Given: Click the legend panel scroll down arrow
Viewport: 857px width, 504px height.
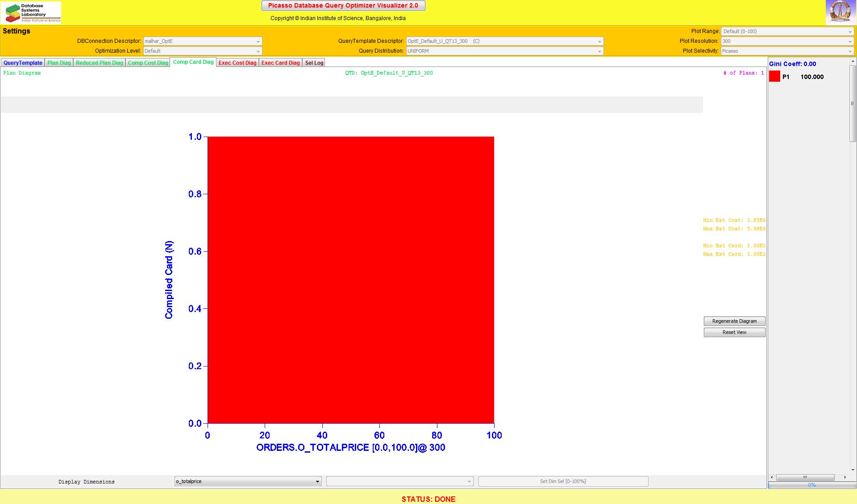Looking at the screenshot, I should [x=853, y=470].
